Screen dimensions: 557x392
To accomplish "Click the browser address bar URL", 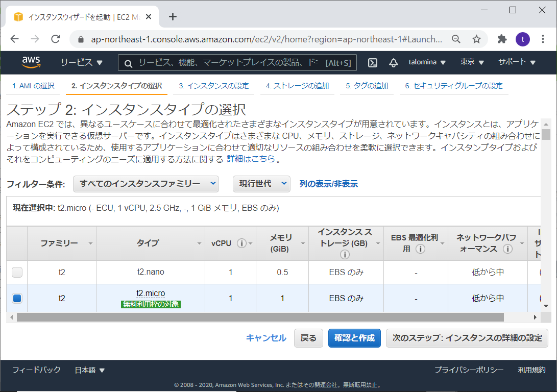I will point(267,39).
